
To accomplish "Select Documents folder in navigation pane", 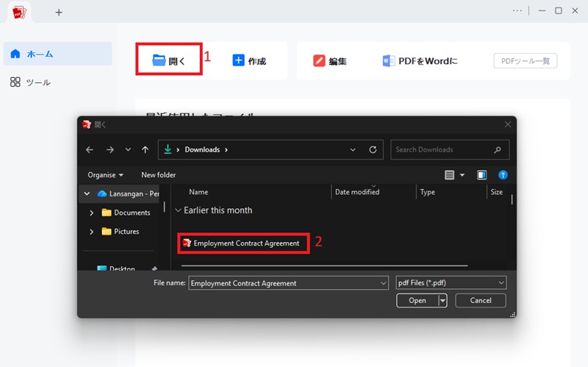I will click(x=126, y=213).
